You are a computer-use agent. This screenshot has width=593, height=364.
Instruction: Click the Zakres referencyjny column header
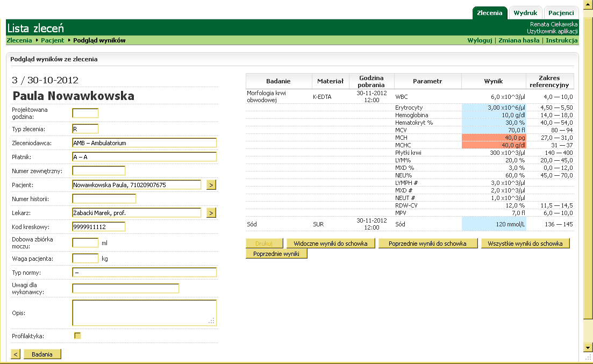tap(549, 81)
